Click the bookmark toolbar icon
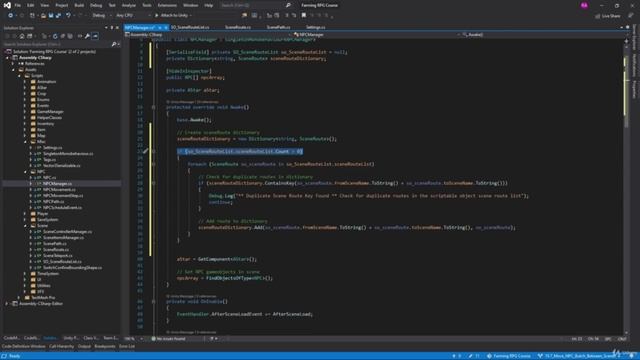This screenshot has width=640, height=360. [x=304, y=16]
